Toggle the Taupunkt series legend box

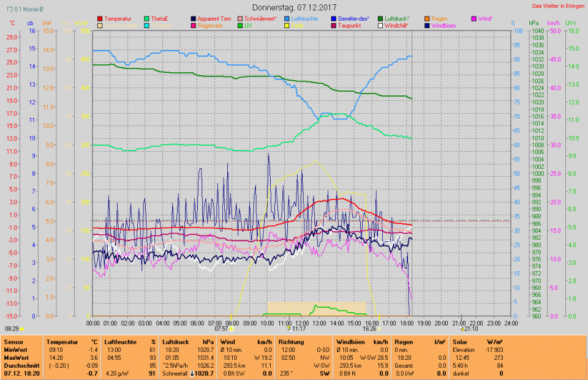[334, 26]
